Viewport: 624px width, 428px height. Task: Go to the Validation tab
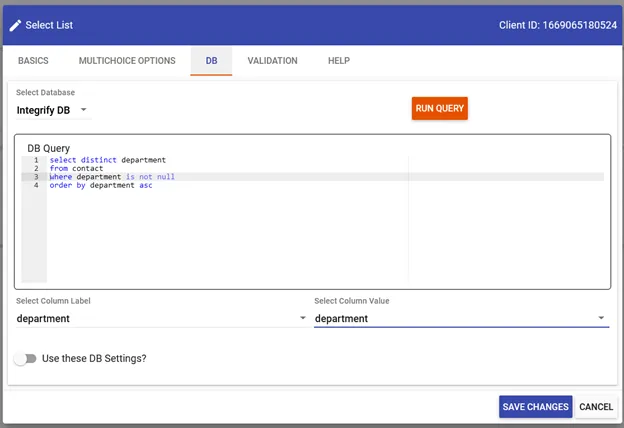coord(272,61)
